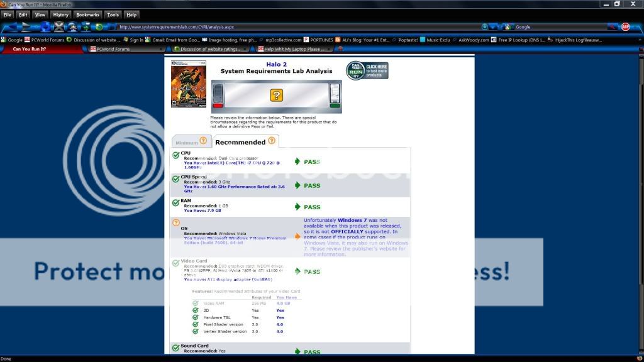644x362 pixels.
Task: Open the Bookmarks menu
Action: pyautogui.click(x=87, y=15)
